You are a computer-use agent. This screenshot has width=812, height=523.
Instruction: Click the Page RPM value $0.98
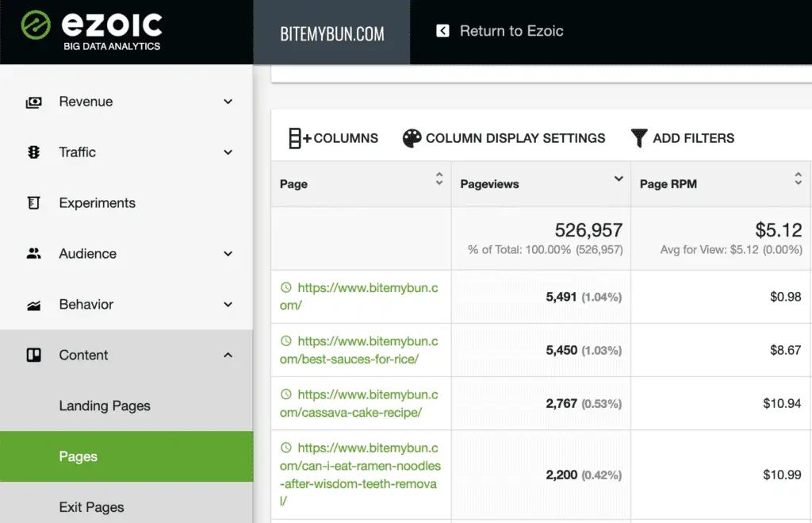(x=786, y=297)
